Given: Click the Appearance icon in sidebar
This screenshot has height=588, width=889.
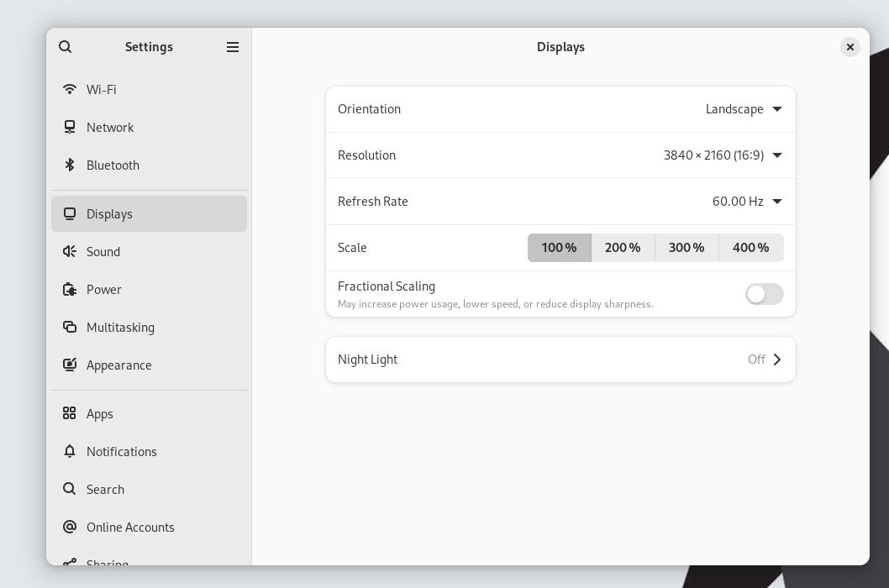Looking at the screenshot, I should point(69,365).
